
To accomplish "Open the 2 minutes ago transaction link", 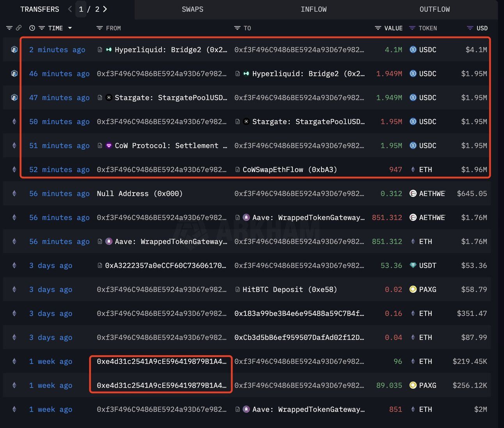I will (x=57, y=50).
